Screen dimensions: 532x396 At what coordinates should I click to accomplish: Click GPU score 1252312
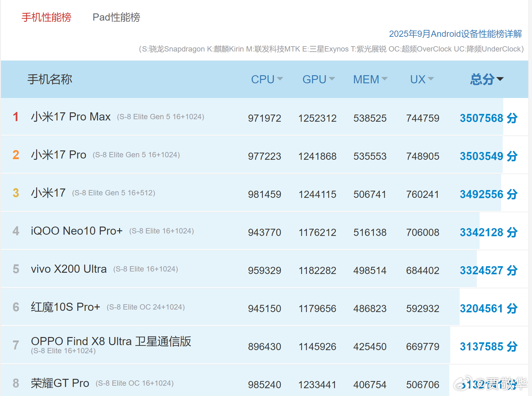coord(317,118)
